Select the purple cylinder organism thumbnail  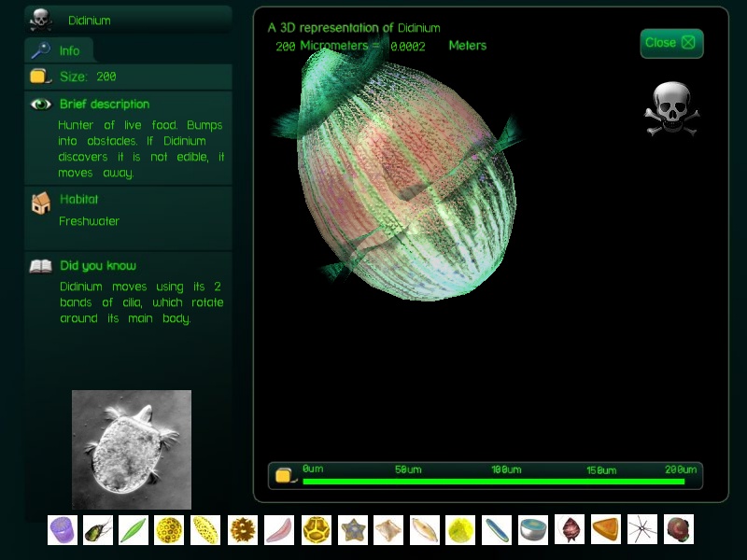[x=63, y=529]
